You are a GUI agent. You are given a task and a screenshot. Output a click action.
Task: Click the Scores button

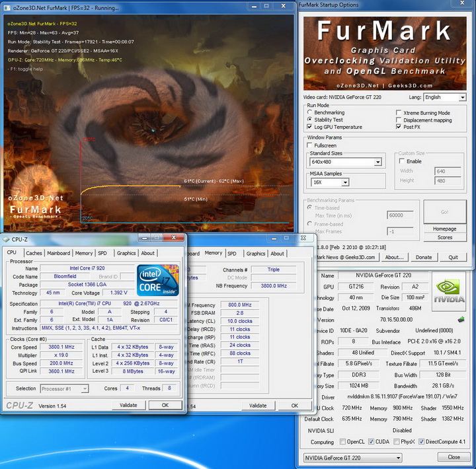click(x=445, y=237)
